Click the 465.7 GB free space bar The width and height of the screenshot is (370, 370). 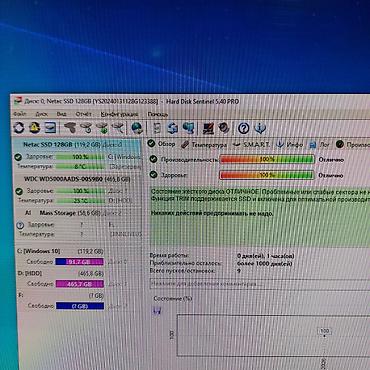(80, 284)
